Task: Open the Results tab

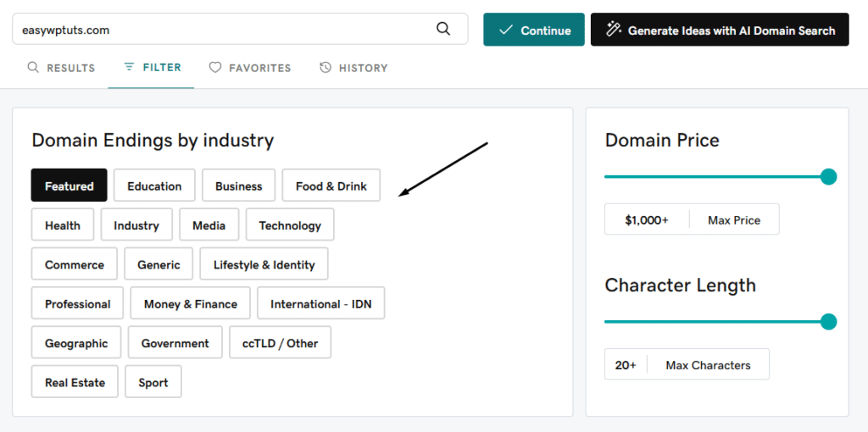Action: point(61,68)
